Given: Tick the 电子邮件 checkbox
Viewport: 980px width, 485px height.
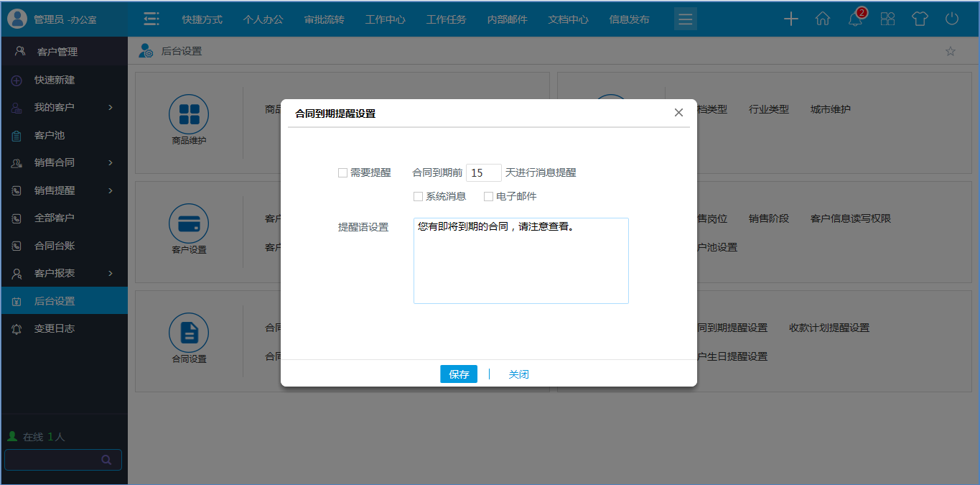Looking at the screenshot, I should point(489,197).
